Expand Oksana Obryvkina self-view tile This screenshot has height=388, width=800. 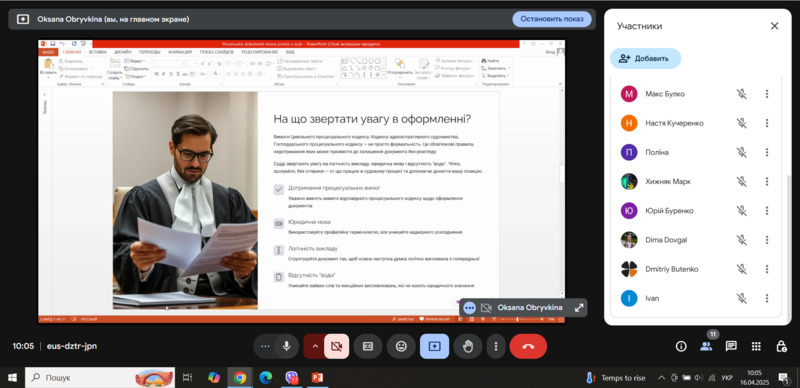point(579,308)
